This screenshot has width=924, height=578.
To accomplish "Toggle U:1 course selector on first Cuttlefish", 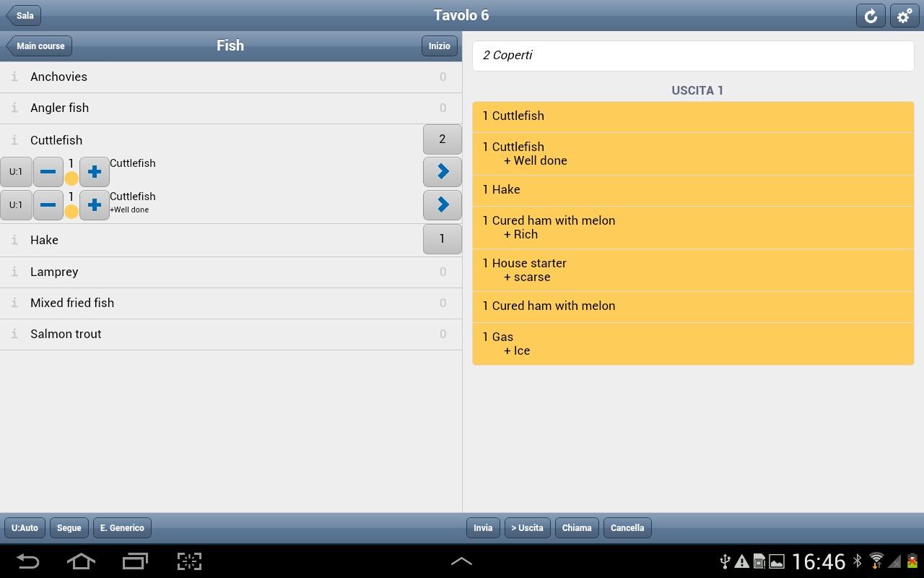I will 16,172.
